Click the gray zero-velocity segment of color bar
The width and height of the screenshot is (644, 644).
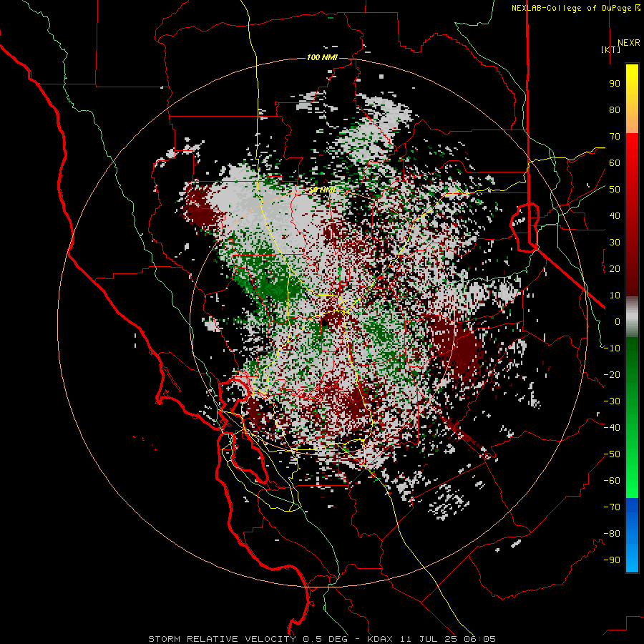[632, 316]
